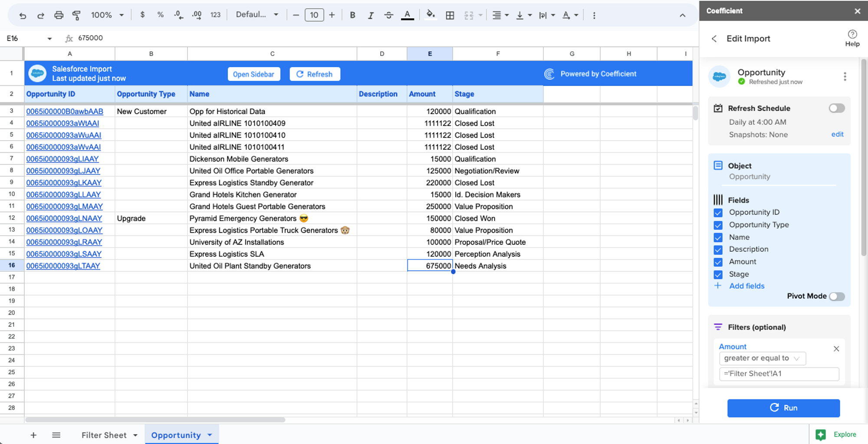Decrease decimal places

(178, 15)
